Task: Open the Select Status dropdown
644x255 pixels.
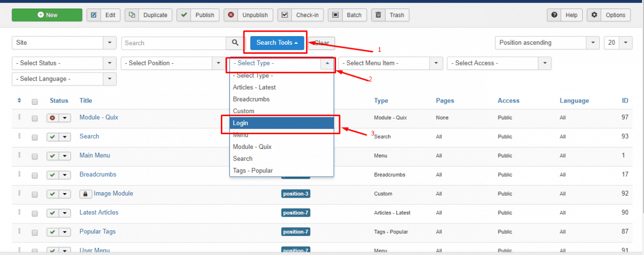Action: pos(64,63)
